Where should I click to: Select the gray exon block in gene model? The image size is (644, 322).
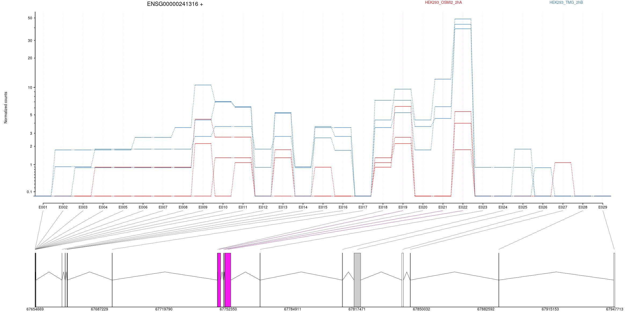[x=357, y=280]
